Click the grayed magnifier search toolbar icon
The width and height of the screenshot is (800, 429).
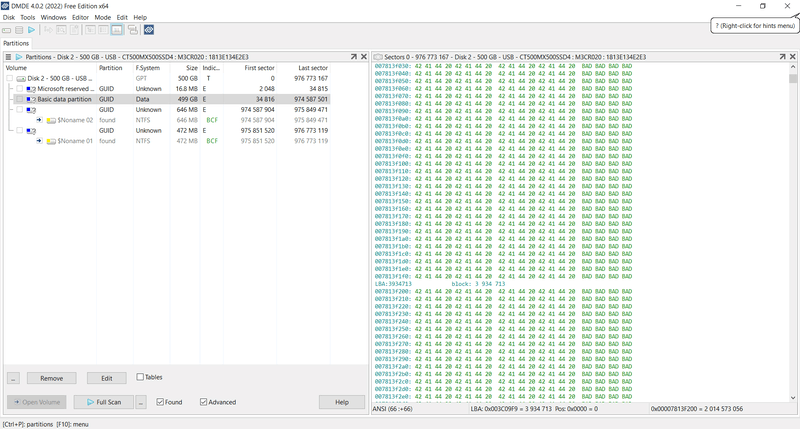point(61,30)
